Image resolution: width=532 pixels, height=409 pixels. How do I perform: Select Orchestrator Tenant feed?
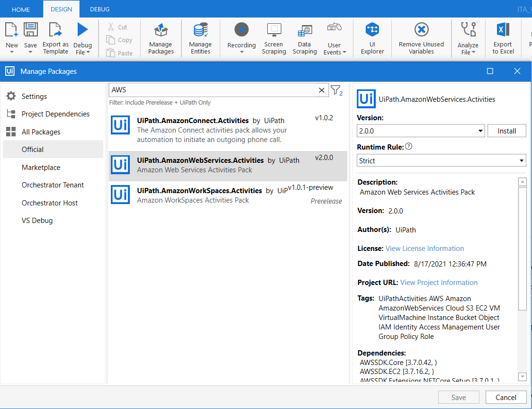[x=53, y=185]
